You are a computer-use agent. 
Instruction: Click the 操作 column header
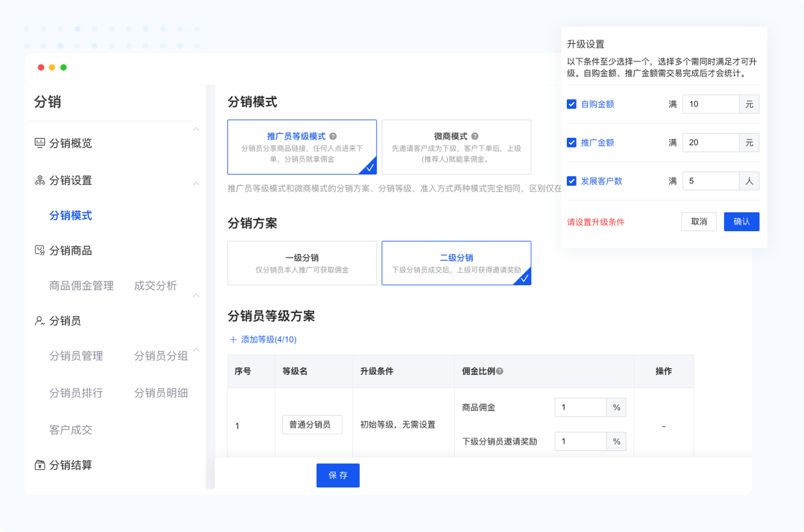coord(664,371)
